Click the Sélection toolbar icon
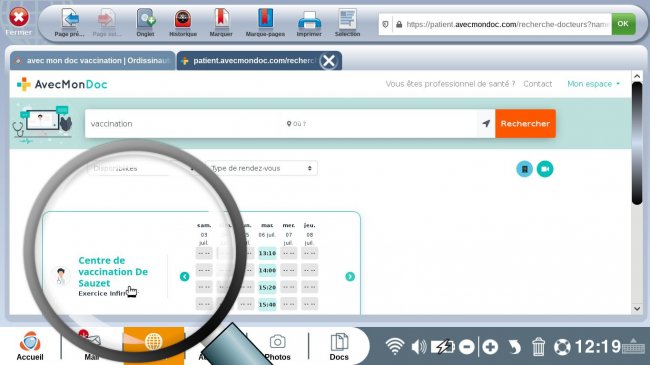 [347, 23]
